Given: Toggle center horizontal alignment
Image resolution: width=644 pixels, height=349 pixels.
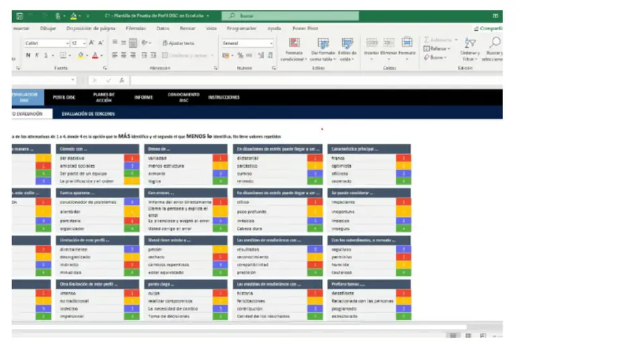Looking at the screenshot, I should pyautogui.click(x=124, y=56).
